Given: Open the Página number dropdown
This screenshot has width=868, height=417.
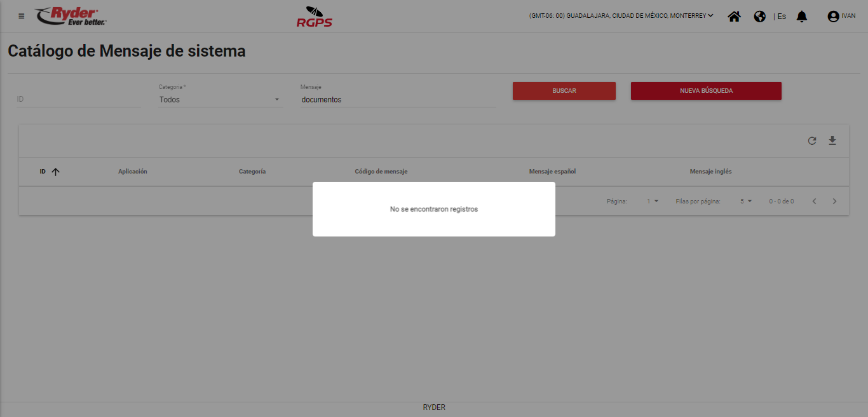Looking at the screenshot, I should 653,202.
